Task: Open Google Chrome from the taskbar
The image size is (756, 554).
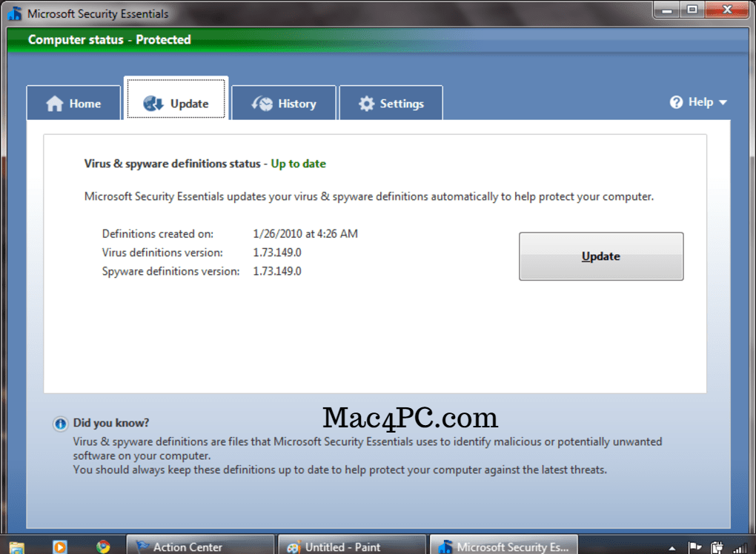Action: (103, 547)
